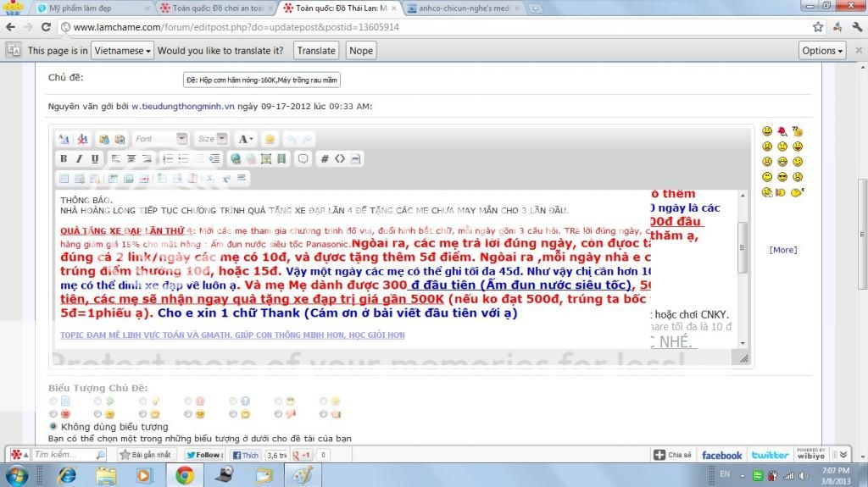Switch to the 'Toàn quốc: Đồ chơi an toàn' tab
This screenshot has width=868, height=487.
click(216, 8)
